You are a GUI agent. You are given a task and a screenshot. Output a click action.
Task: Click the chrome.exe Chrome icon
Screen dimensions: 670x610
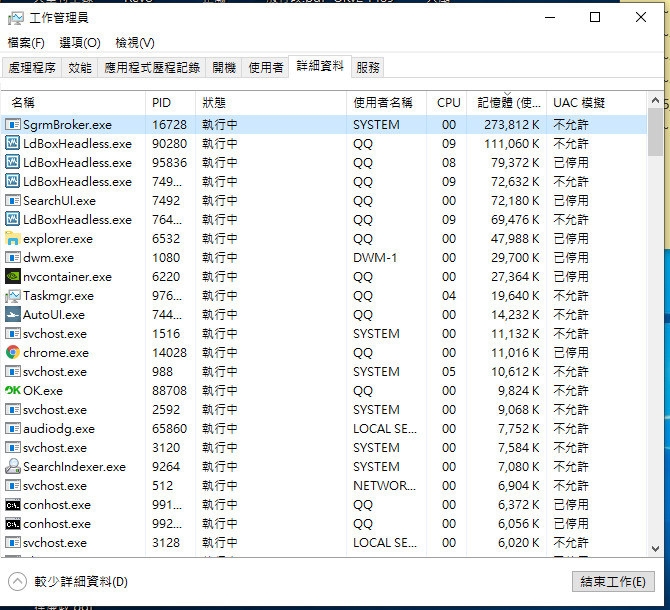coord(12,352)
